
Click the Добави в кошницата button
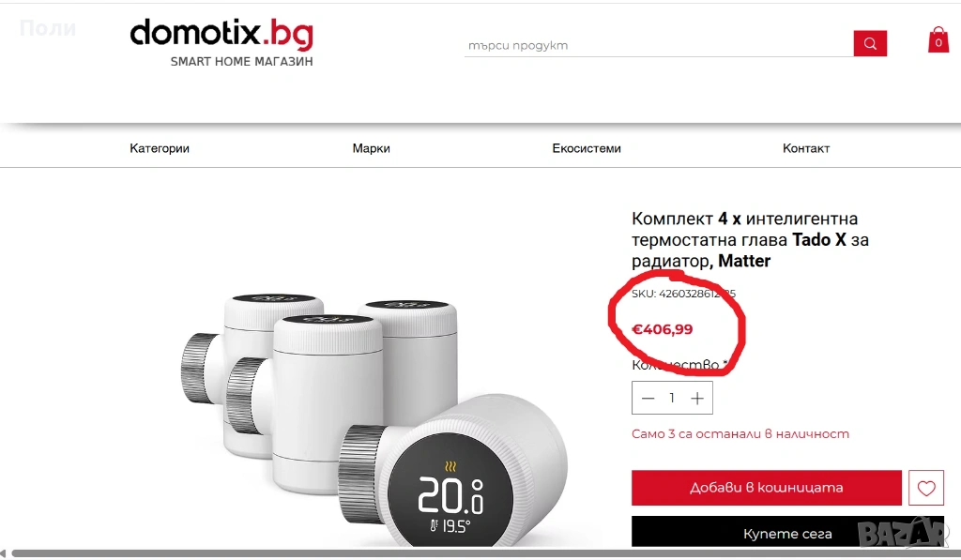(767, 488)
